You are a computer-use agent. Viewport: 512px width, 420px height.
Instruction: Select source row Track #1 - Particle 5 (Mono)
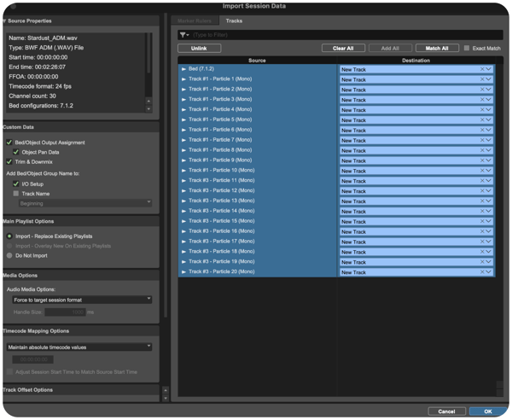coord(258,120)
